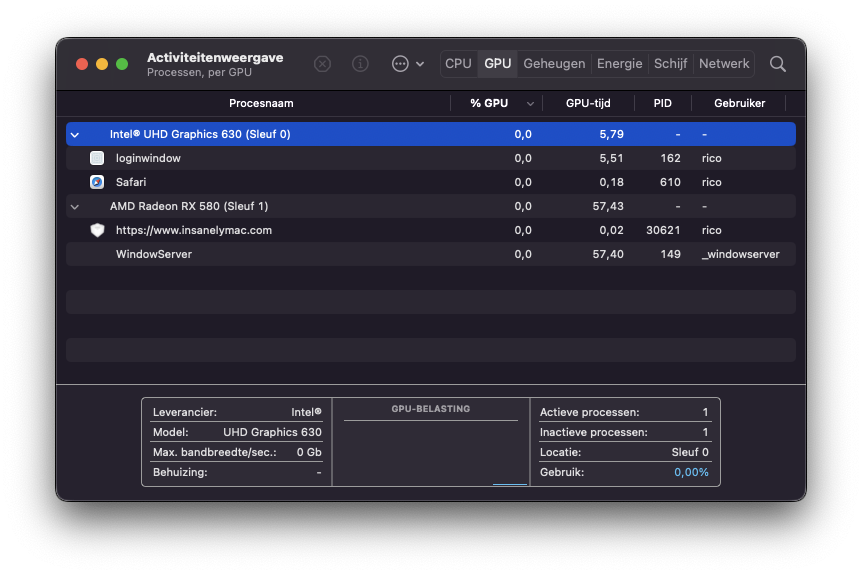
Task: Switch to the Netwerk tab
Action: [724, 64]
